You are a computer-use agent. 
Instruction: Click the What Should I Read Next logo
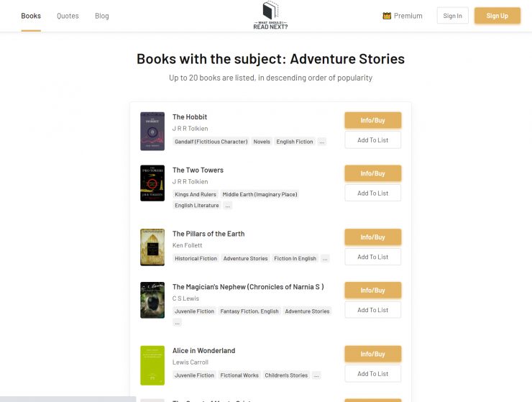pos(270,15)
